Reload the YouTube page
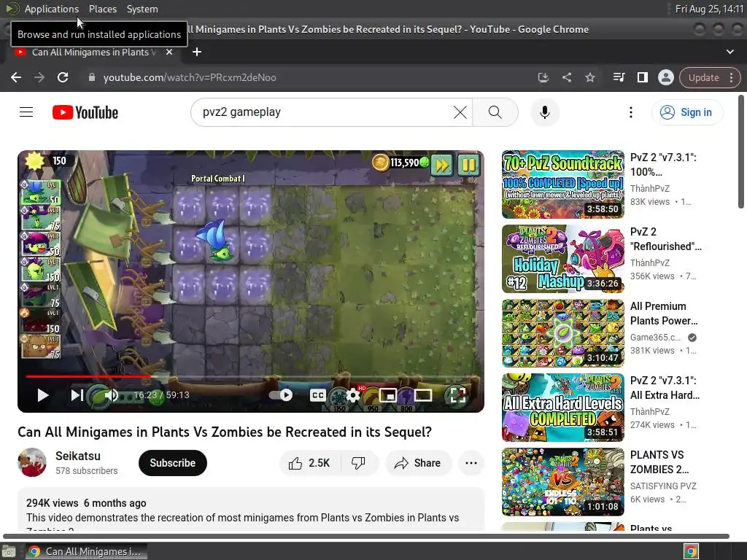Screen dimensions: 747x560 (x=63, y=77)
